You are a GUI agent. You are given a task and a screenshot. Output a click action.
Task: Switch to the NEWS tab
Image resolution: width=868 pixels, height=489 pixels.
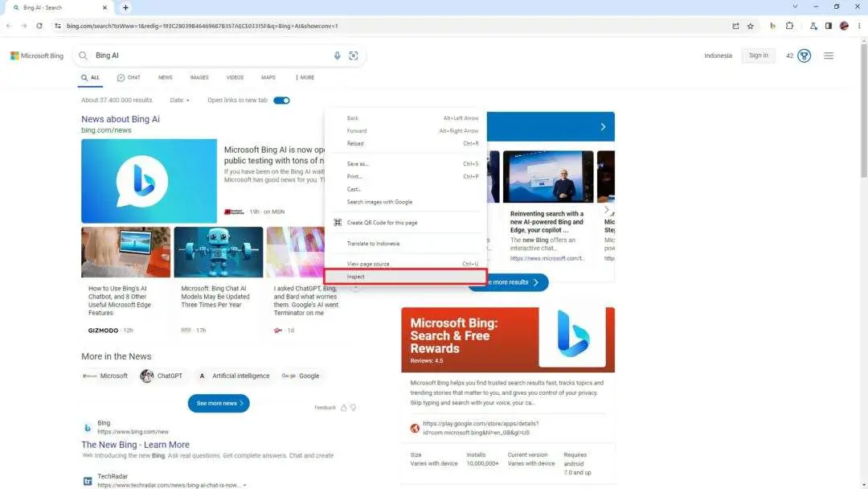pos(166,77)
